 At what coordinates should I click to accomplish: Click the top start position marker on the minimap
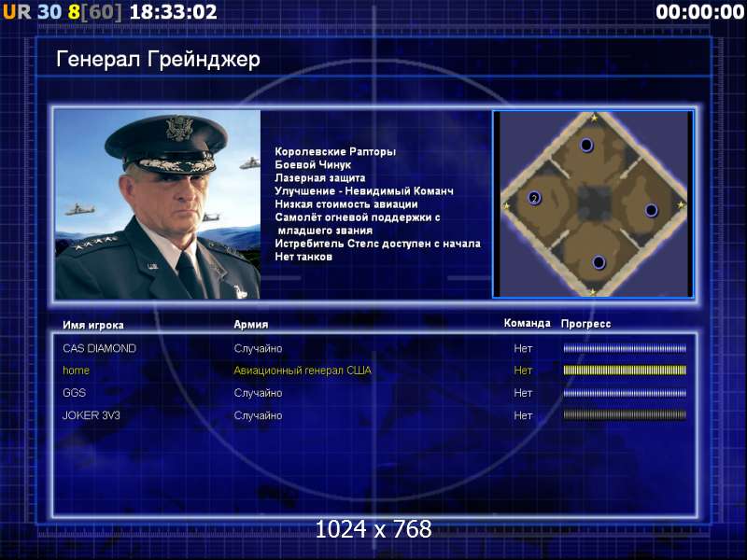pos(586,145)
